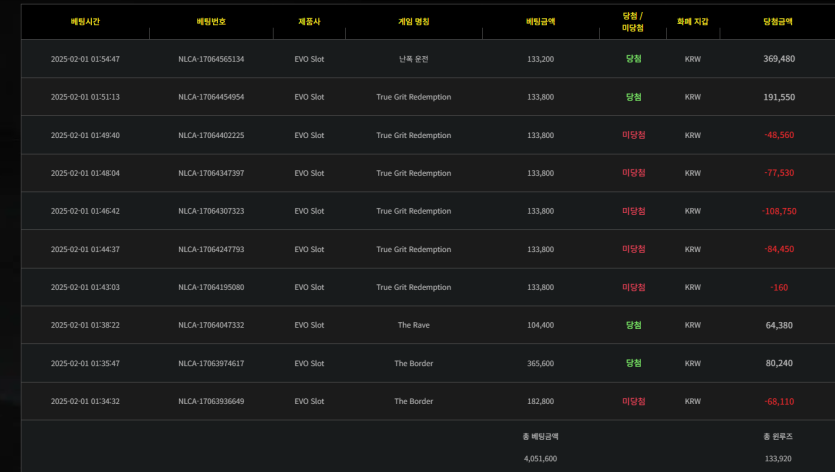The width and height of the screenshot is (835, 472).
Task: Open bet number NLCA-17064565134
Action: tap(211, 59)
